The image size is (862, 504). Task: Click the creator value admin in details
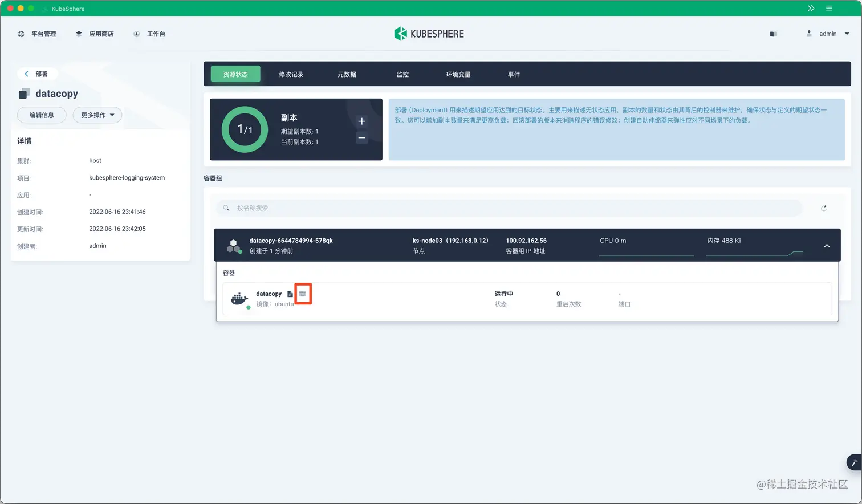click(x=97, y=246)
